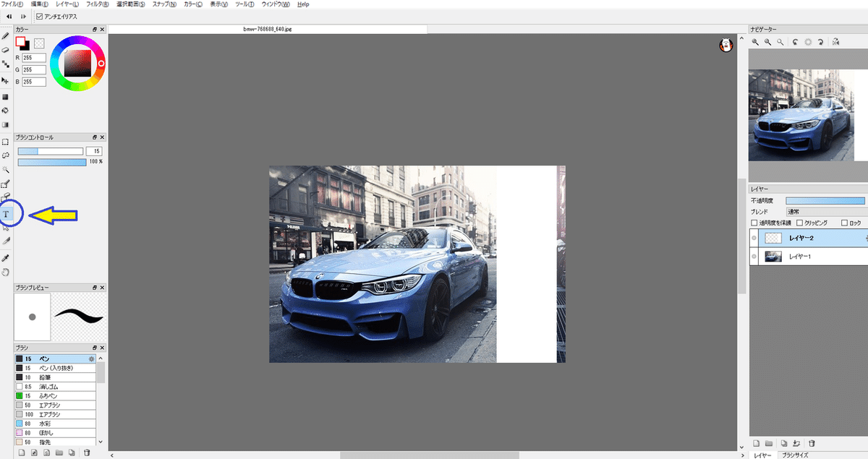
Task: Select the Bucket fill tool
Action: tap(5, 111)
